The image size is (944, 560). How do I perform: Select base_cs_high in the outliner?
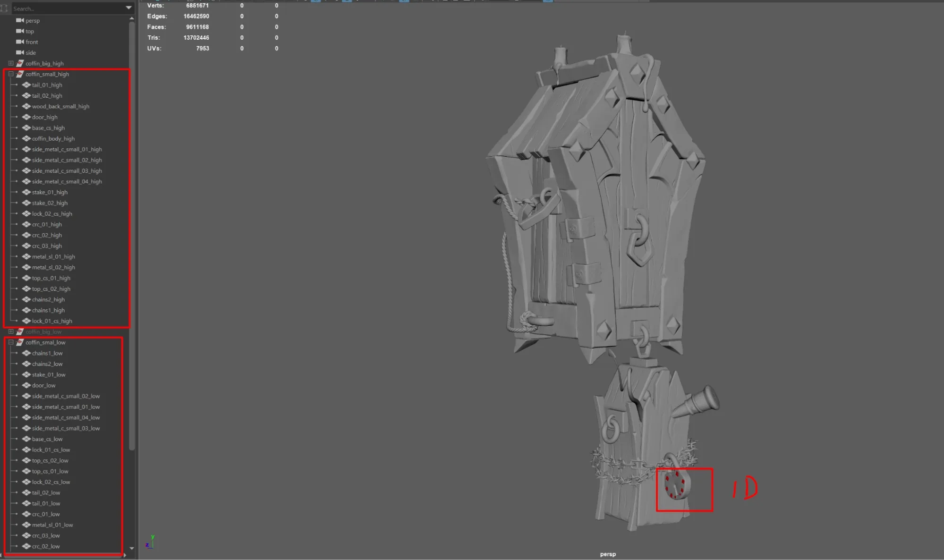[x=48, y=128]
